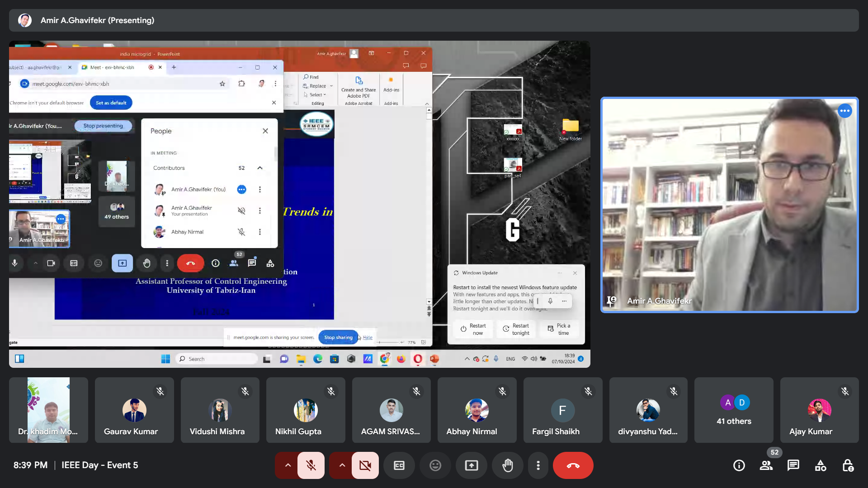The width and height of the screenshot is (868, 488).
Task: Open host controls lock icon
Action: pos(848,465)
